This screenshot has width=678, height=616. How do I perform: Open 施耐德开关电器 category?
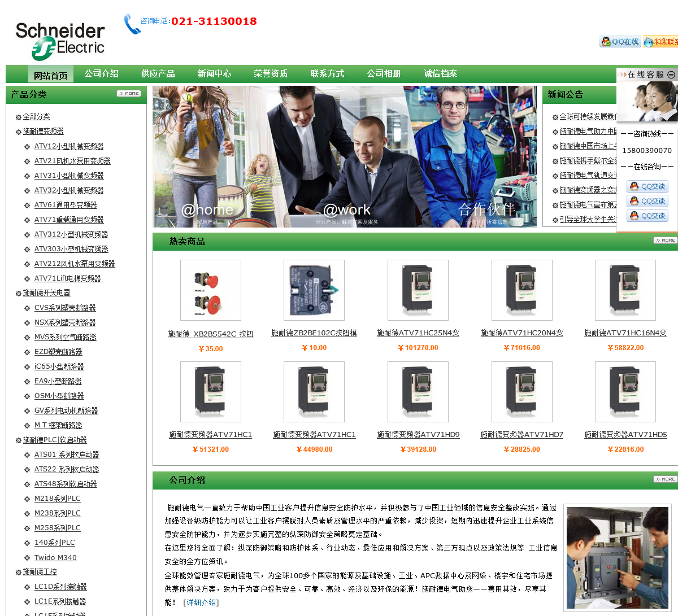pyautogui.click(x=47, y=293)
